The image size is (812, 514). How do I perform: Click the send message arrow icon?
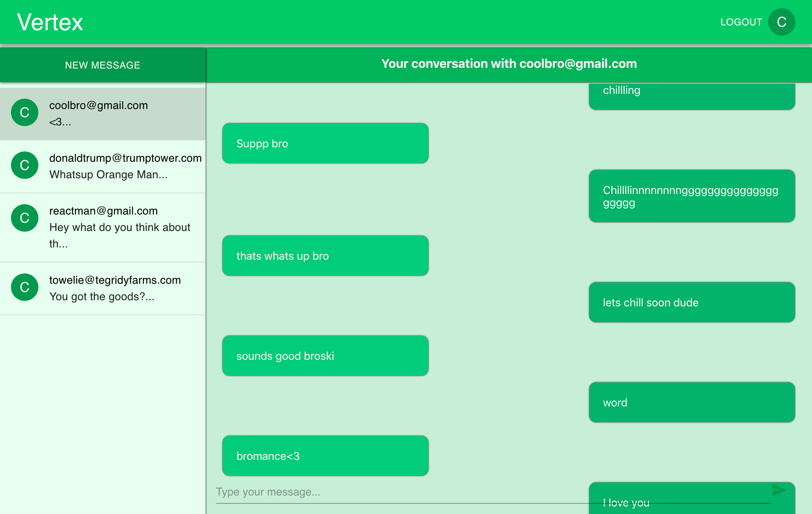tap(778, 490)
